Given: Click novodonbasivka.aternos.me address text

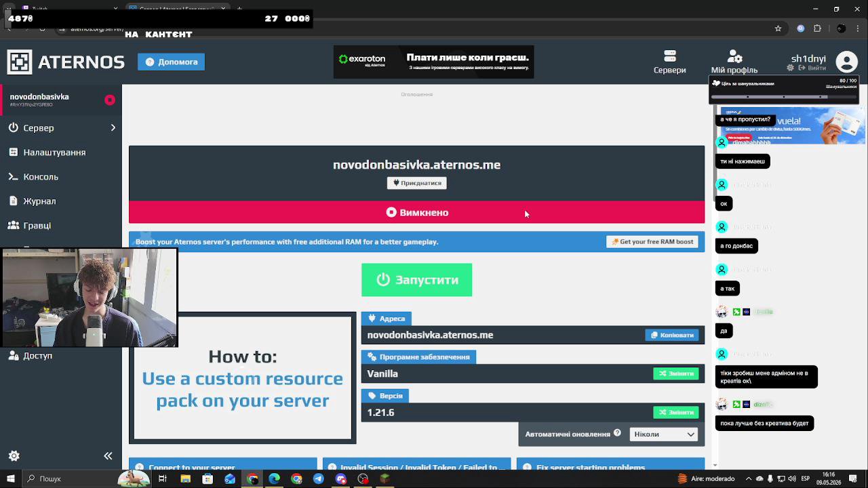Looking at the screenshot, I should [430, 335].
